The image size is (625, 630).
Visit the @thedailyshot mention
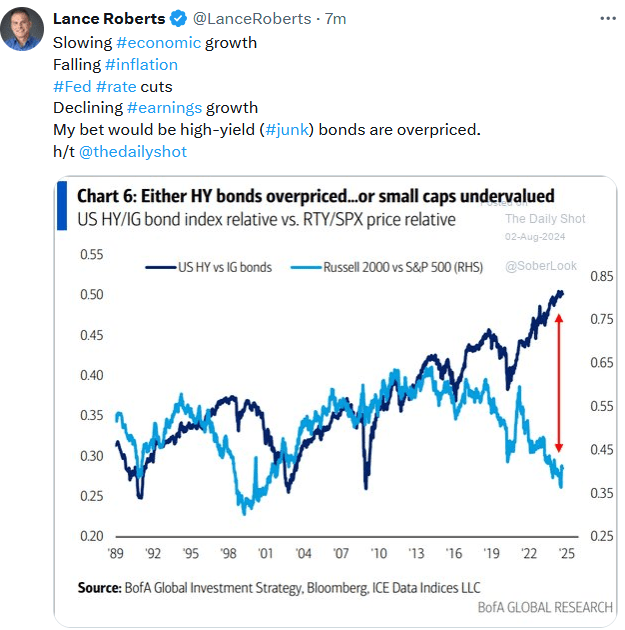[133, 152]
